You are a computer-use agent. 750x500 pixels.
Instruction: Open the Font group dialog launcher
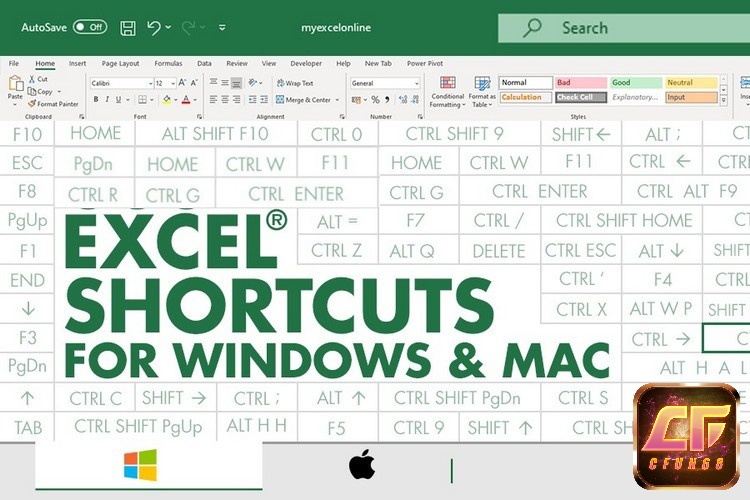(199, 116)
